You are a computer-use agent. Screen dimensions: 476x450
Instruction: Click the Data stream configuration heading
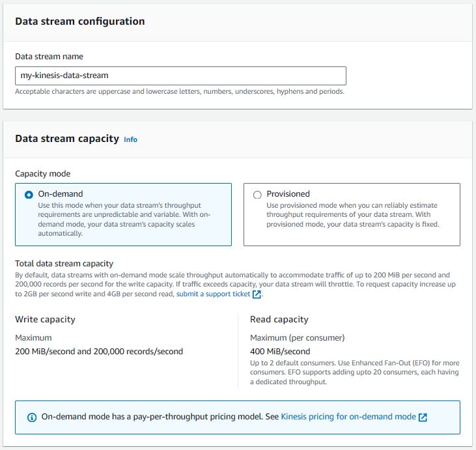[x=80, y=21]
